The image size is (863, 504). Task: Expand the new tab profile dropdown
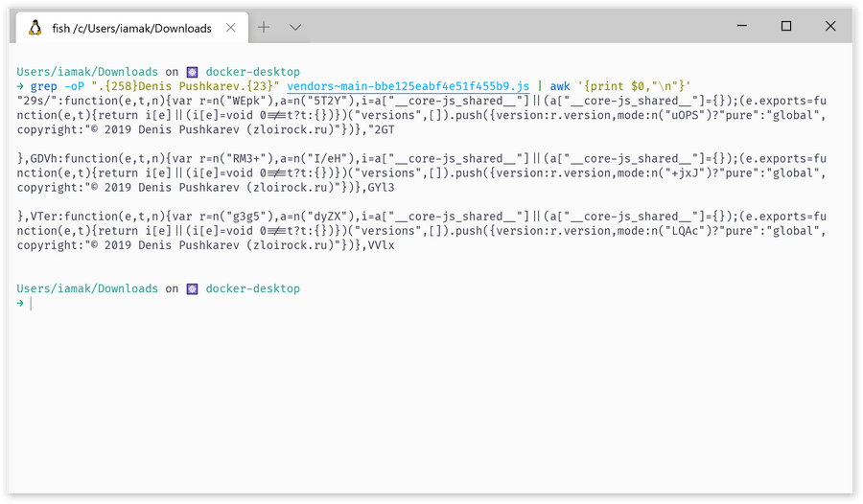coord(295,27)
